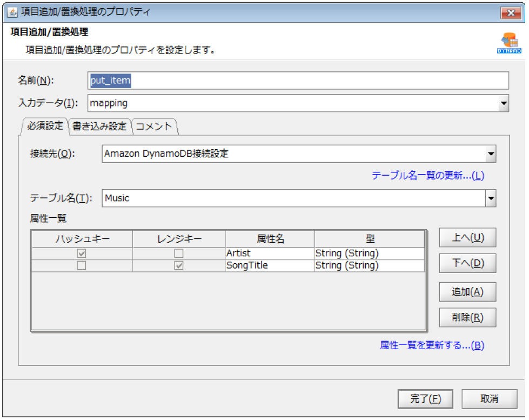The image size is (529, 420).
Task: Click the 取消 cancel button
Action: 488,399
